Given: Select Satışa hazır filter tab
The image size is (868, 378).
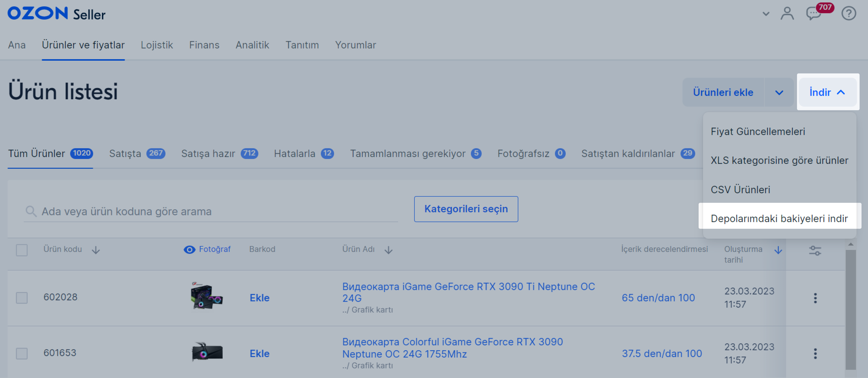Looking at the screenshot, I should coord(220,153).
